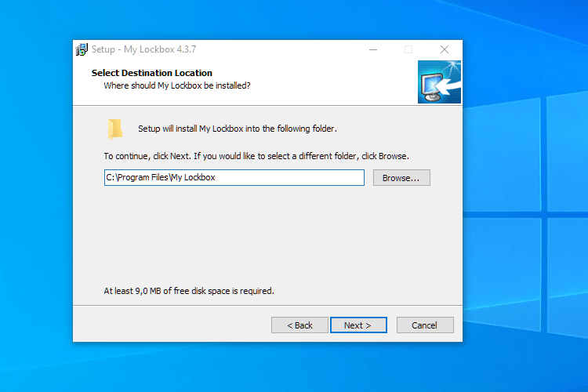The width and height of the screenshot is (588, 392).
Task: Minimize the Setup window
Action: (373, 49)
